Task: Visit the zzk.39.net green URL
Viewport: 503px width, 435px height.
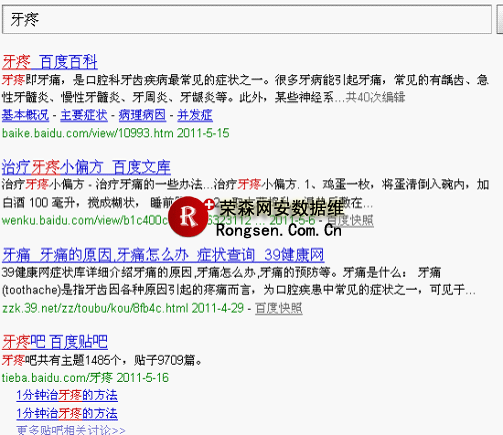Action: point(123,308)
